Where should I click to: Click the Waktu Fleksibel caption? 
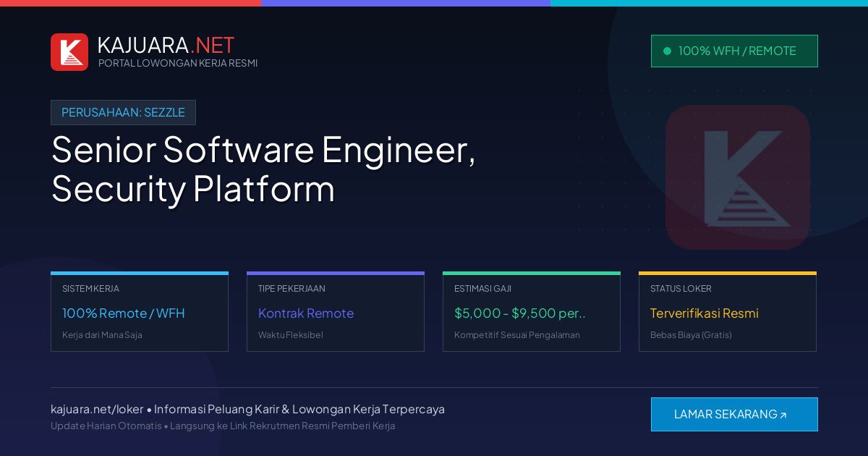click(x=291, y=335)
